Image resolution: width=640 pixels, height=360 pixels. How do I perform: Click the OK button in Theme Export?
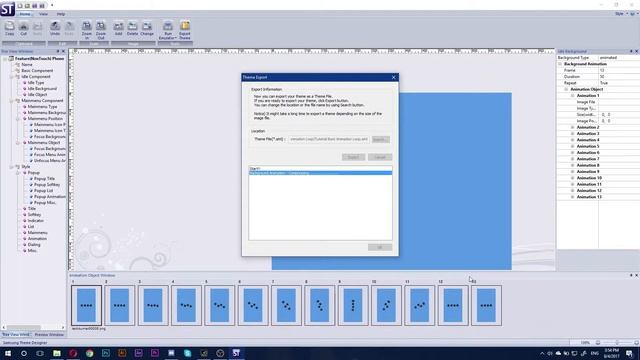click(x=380, y=247)
